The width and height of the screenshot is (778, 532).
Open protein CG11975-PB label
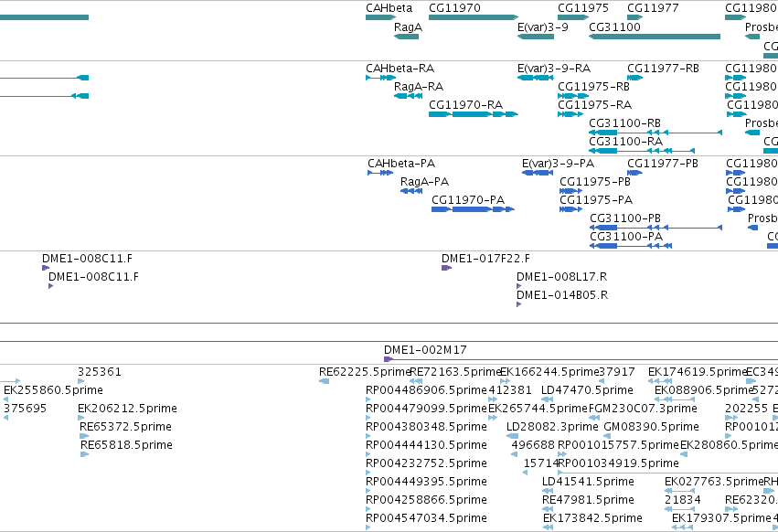595,182
